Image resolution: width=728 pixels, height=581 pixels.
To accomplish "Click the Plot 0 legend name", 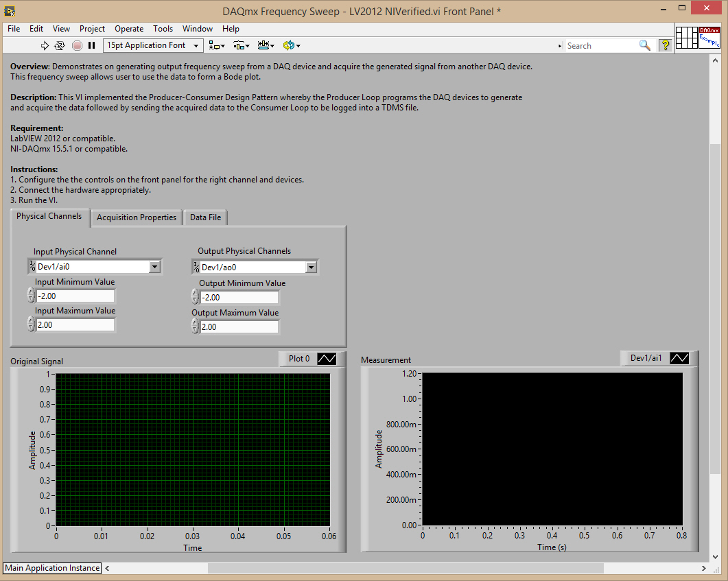I will (x=299, y=359).
